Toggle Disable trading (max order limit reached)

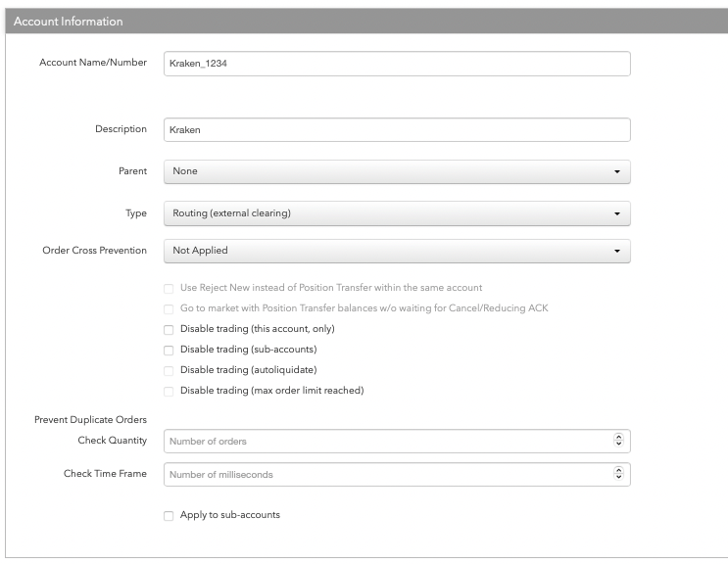pos(169,391)
